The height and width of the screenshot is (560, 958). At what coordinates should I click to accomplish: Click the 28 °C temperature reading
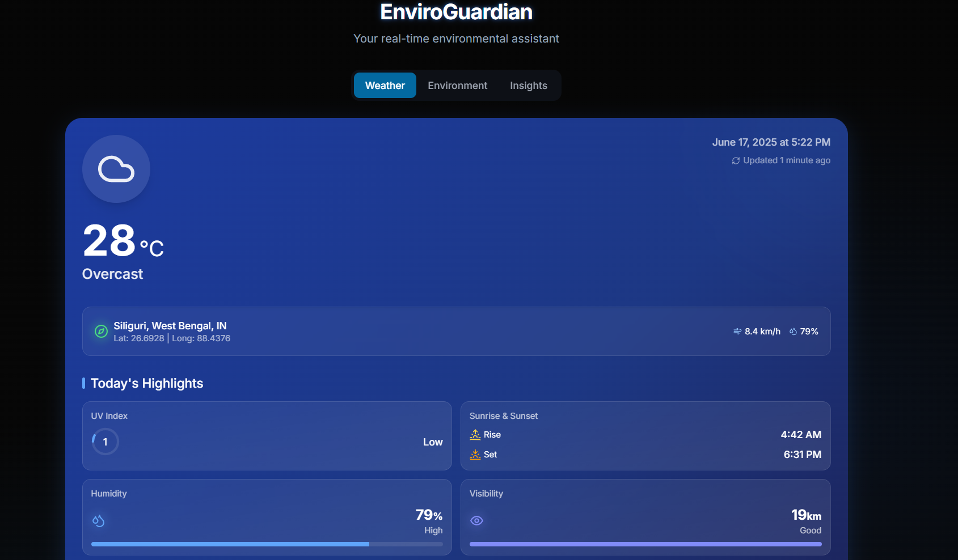pos(123,241)
